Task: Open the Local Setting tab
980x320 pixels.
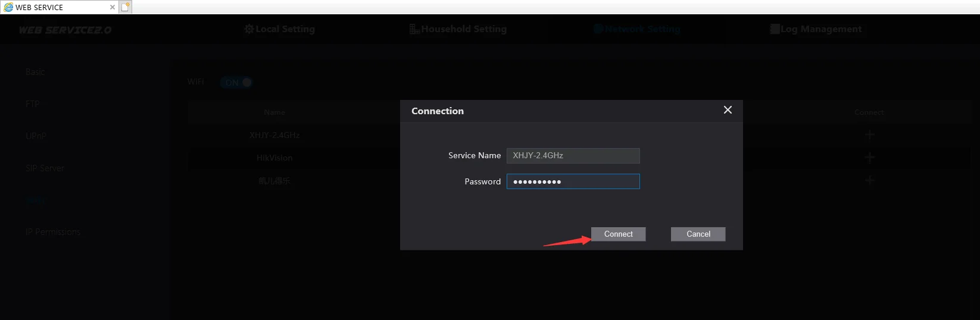Action: [x=279, y=29]
